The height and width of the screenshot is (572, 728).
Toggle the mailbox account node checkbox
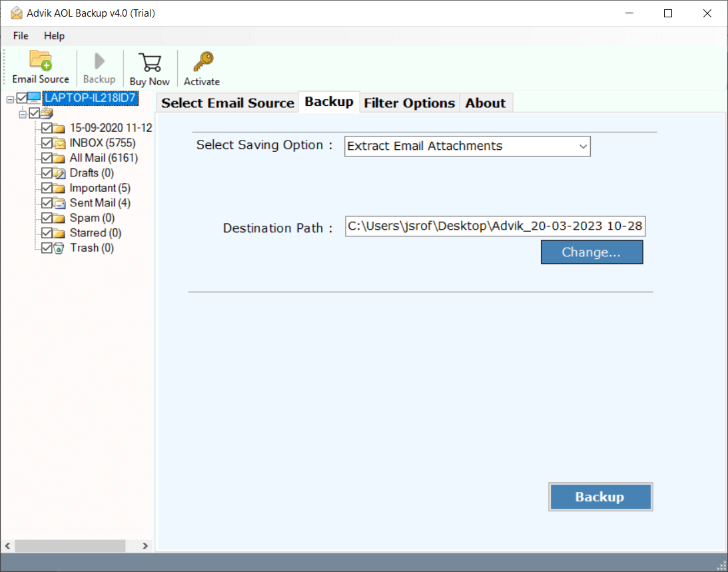click(35, 113)
